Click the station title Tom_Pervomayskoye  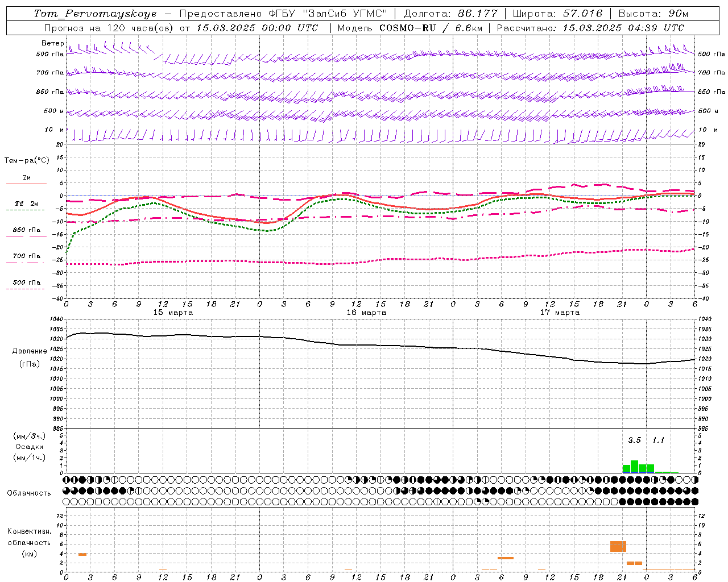(x=95, y=14)
